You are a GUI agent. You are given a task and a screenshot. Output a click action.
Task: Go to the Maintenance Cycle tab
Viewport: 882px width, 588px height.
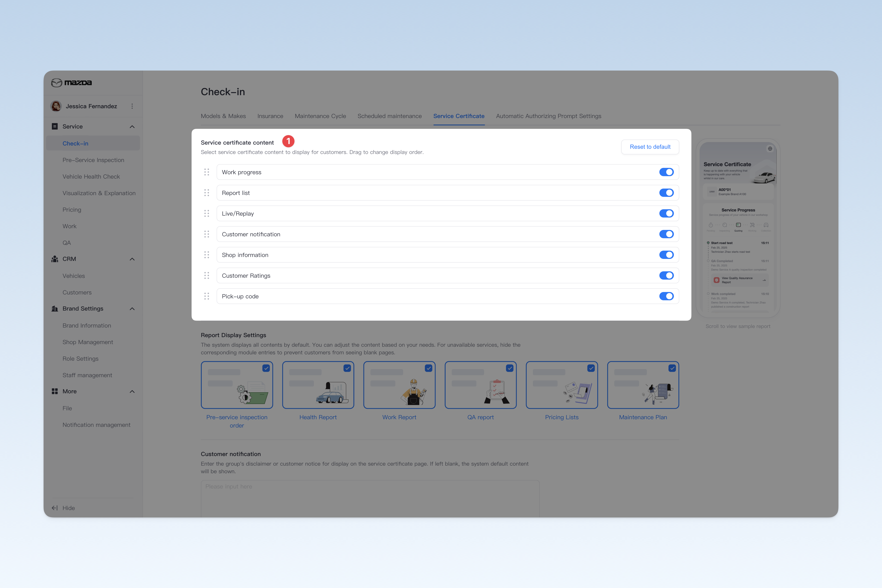pyautogui.click(x=320, y=116)
